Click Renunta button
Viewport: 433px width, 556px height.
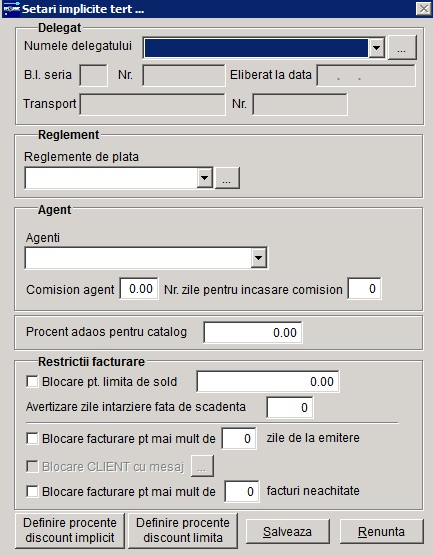coord(381,532)
